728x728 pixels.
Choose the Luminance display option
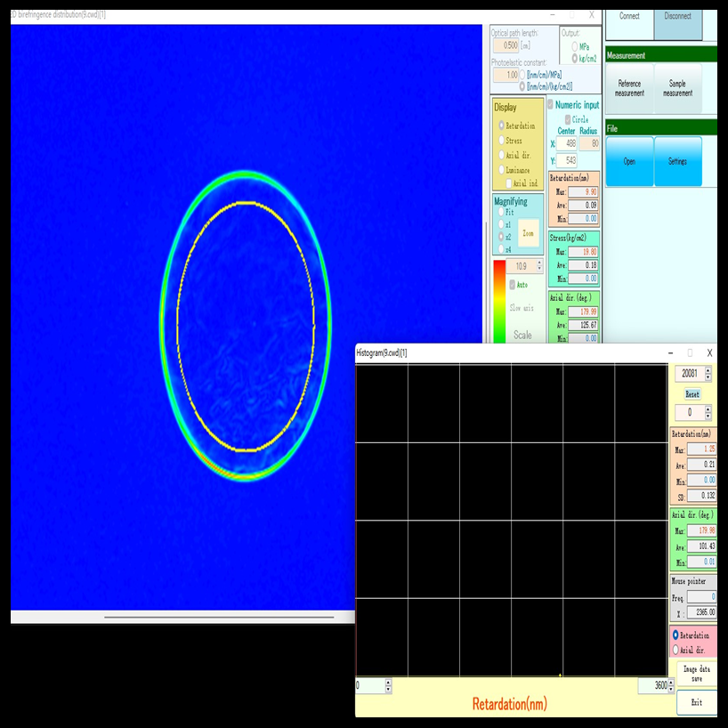click(502, 169)
